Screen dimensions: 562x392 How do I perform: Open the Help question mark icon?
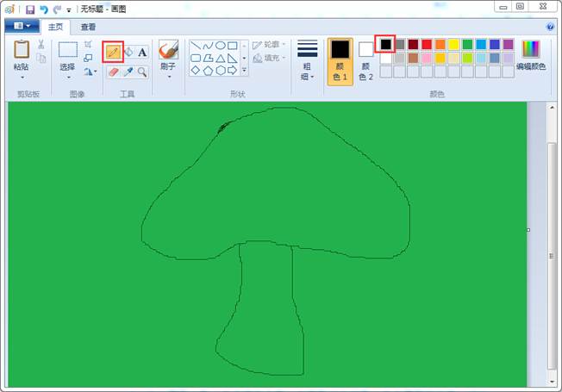coord(550,27)
